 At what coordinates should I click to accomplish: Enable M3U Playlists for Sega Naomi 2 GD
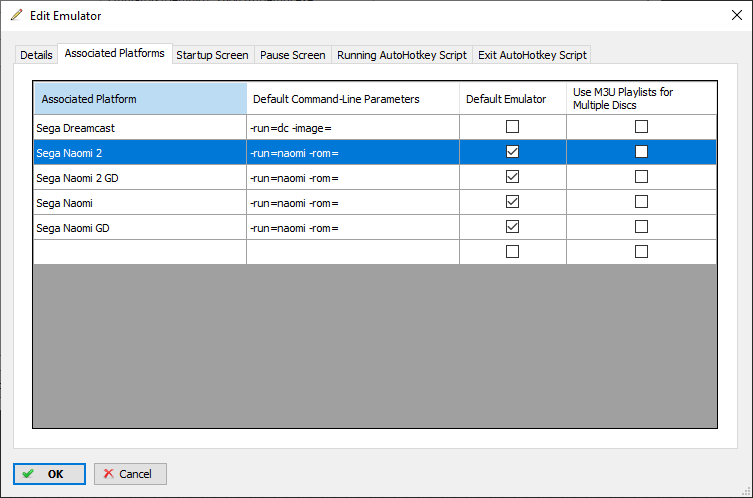(641, 177)
